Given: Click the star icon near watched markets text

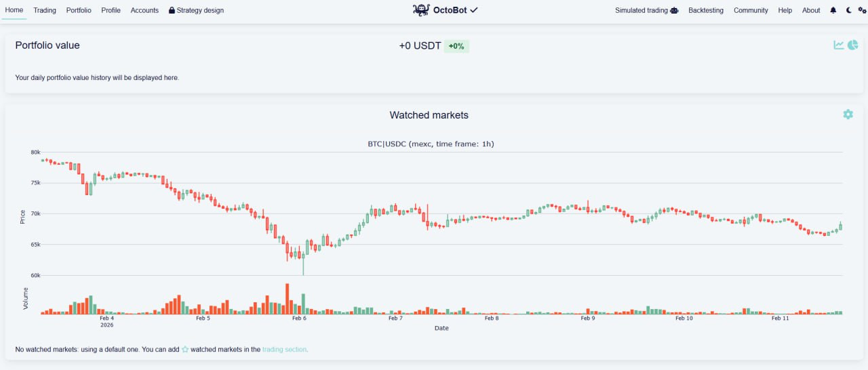Looking at the screenshot, I should coord(185,350).
